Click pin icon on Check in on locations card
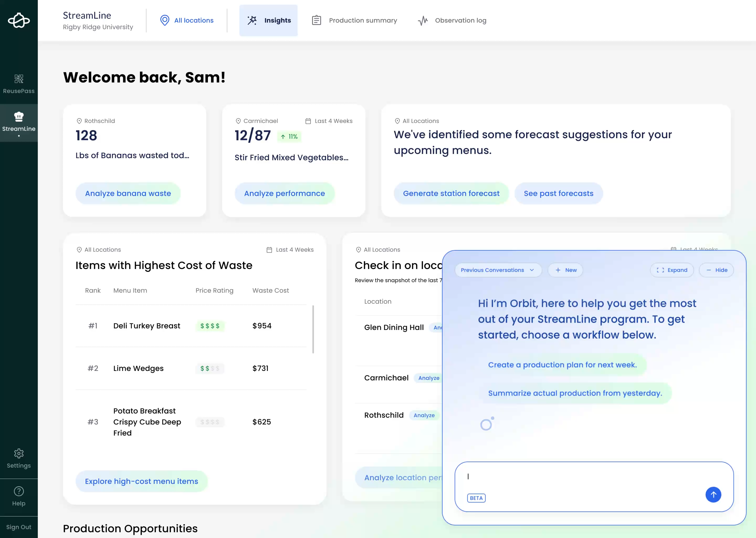The height and width of the screenshot is (538, 756). coord(358,250)
